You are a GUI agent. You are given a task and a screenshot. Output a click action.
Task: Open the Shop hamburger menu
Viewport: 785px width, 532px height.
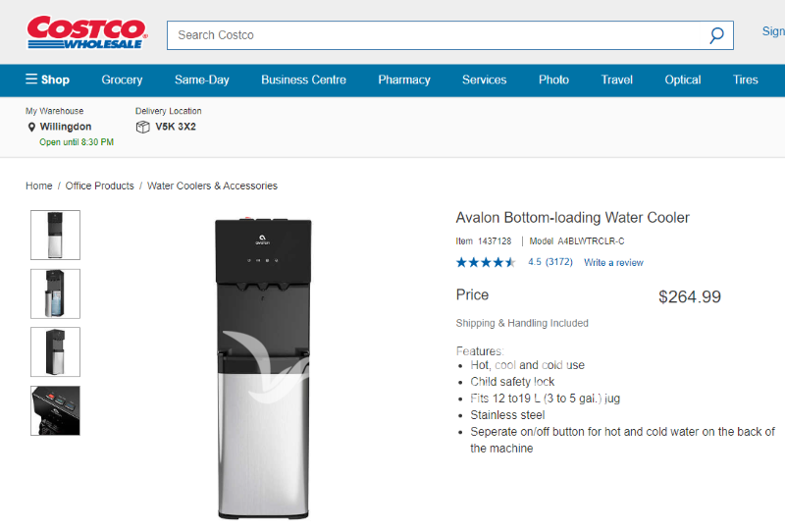[47, 80]
